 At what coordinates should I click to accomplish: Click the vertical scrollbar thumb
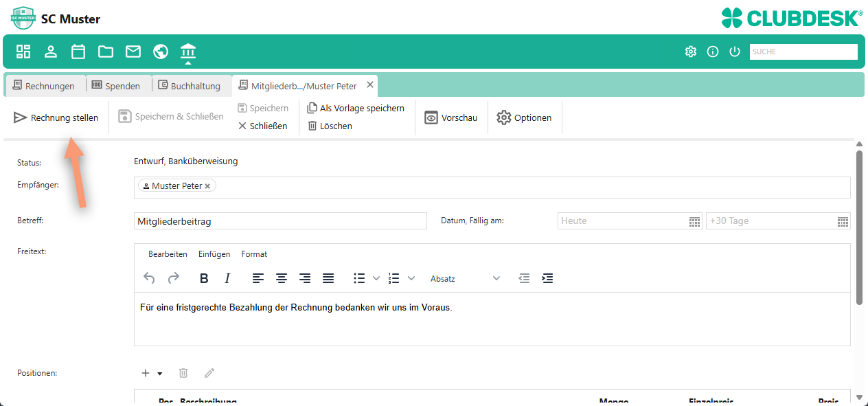click(x=859, y=227)
